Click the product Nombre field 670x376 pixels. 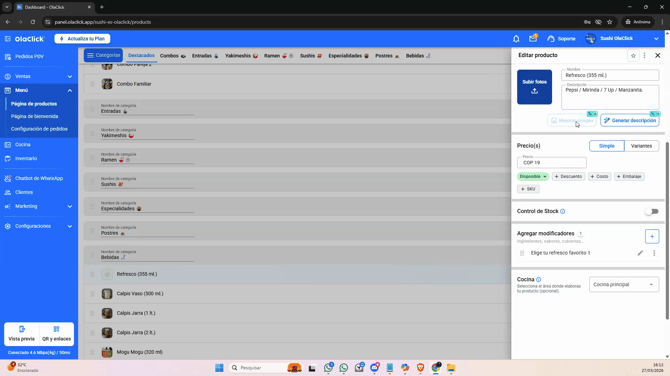610,75
